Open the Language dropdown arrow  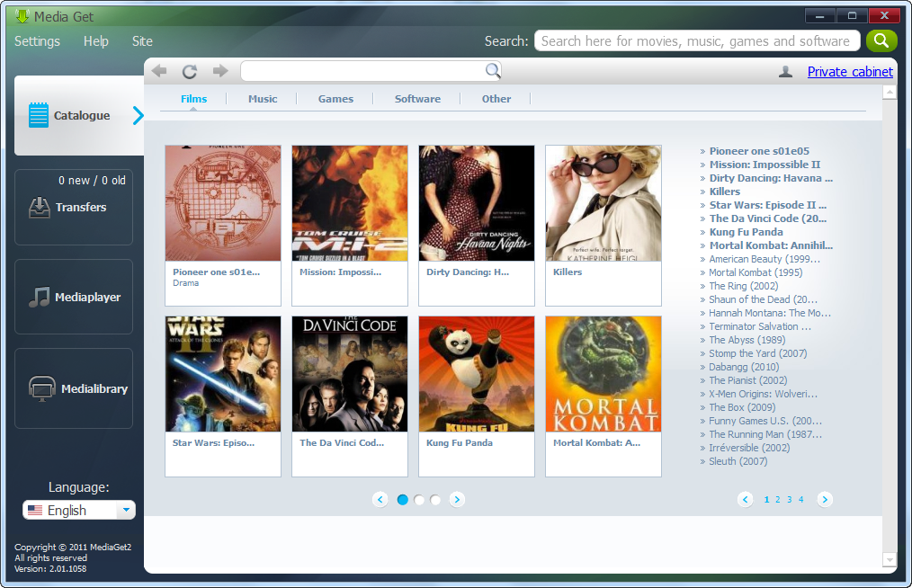[126, 510]
